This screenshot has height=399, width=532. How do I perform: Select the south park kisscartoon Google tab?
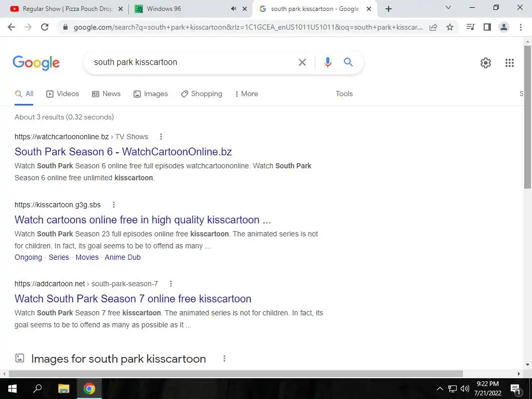(x=314, y=9)
